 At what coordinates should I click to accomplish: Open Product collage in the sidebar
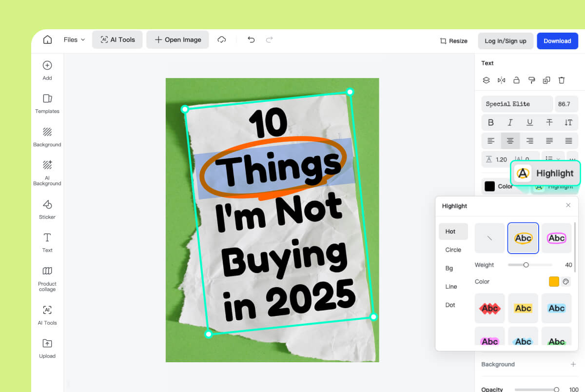pyautogui.click(x=47, y=279)
